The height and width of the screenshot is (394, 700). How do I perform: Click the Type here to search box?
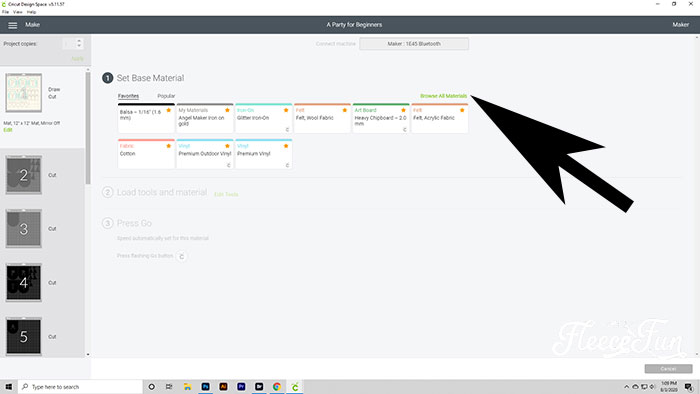80,387
